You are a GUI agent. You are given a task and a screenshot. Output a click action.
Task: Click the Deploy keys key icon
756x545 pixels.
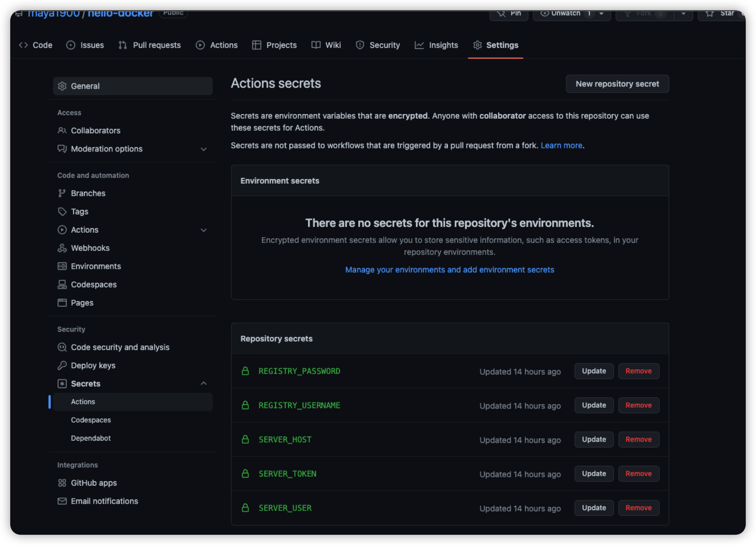click(x=62, y=365)
